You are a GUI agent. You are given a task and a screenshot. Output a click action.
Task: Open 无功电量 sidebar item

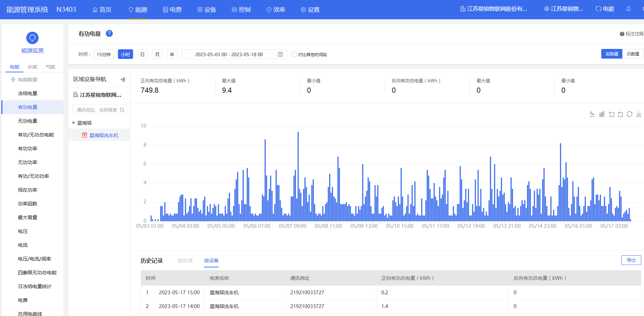[32, 121]
